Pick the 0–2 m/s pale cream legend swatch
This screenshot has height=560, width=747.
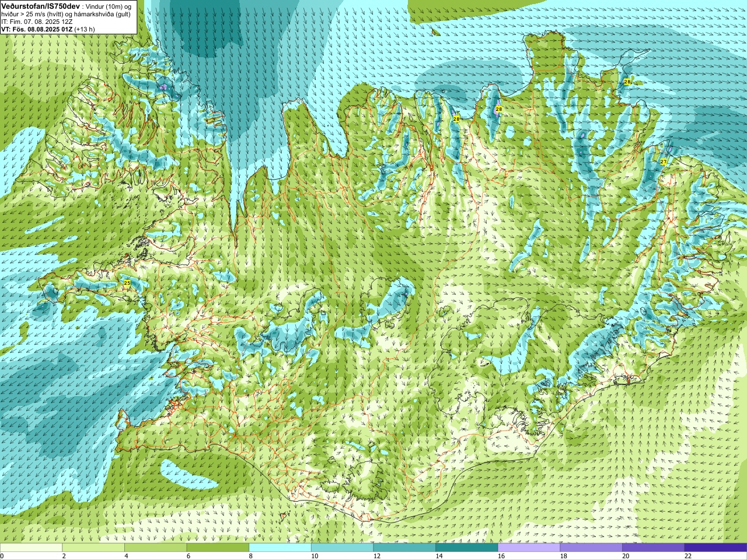pyautogui.click(x=31, y=548)
